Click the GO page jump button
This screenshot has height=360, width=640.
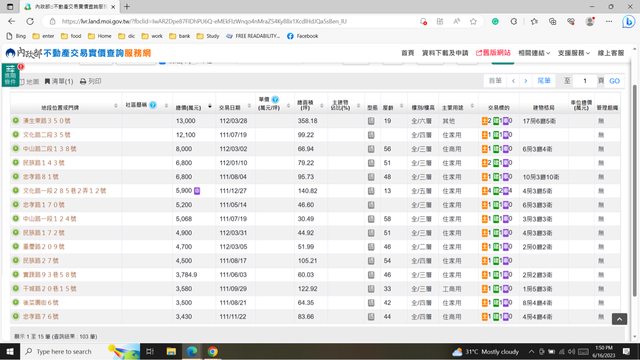click(614, 81)
